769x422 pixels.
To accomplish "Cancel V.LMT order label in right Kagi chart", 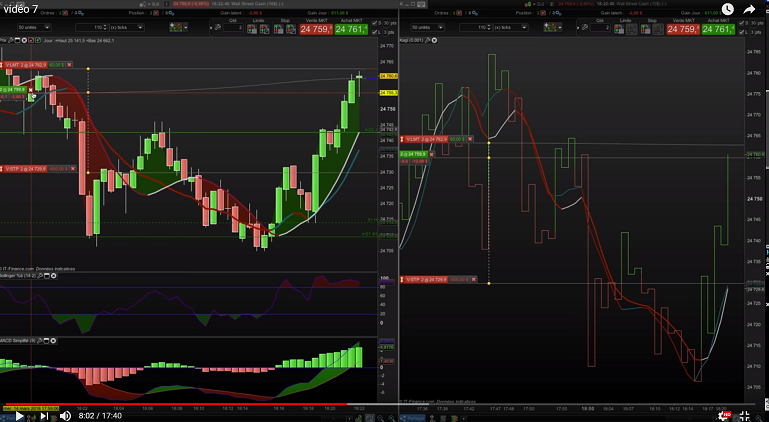I will click(470, 139).
